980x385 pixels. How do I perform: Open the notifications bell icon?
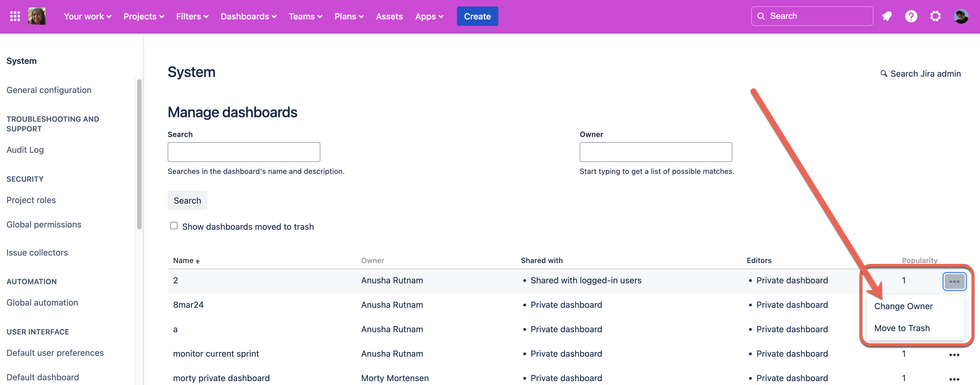tap(887, 16)
